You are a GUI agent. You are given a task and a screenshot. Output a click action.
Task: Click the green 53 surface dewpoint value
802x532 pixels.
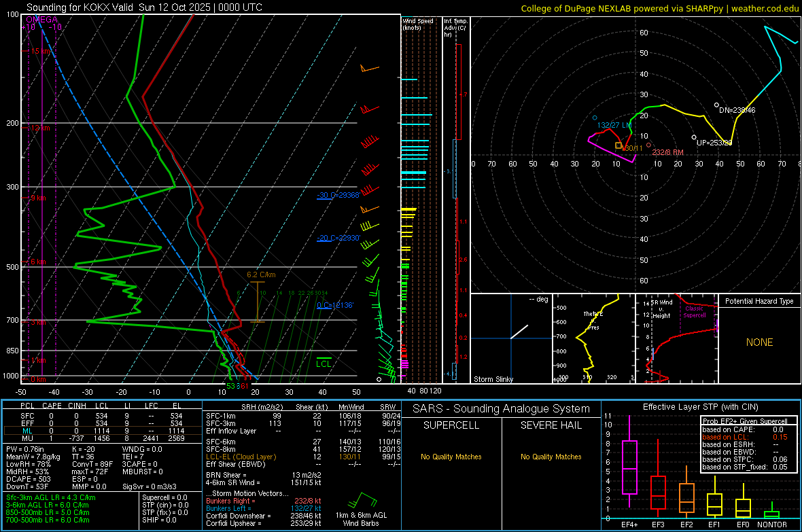230,386
